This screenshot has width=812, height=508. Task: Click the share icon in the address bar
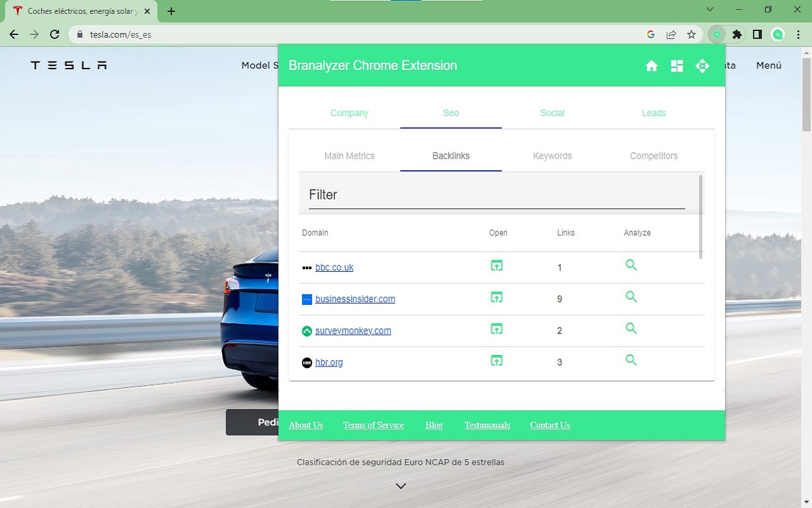[671, 35]
